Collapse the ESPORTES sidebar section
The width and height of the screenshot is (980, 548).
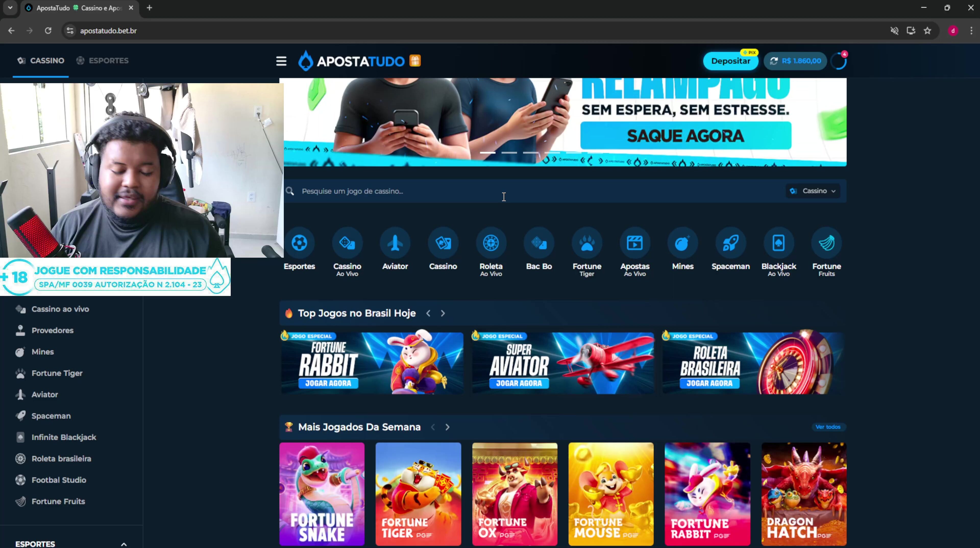click(x=124, y=544)
